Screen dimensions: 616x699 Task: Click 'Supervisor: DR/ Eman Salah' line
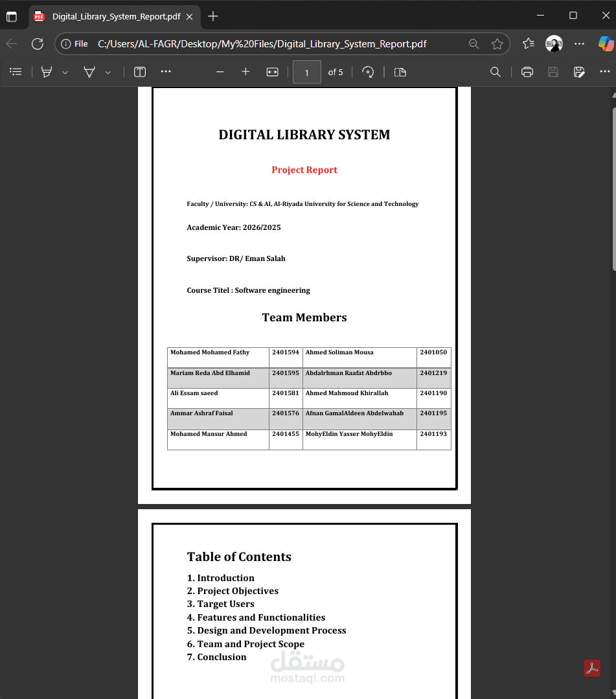[236, 258]
